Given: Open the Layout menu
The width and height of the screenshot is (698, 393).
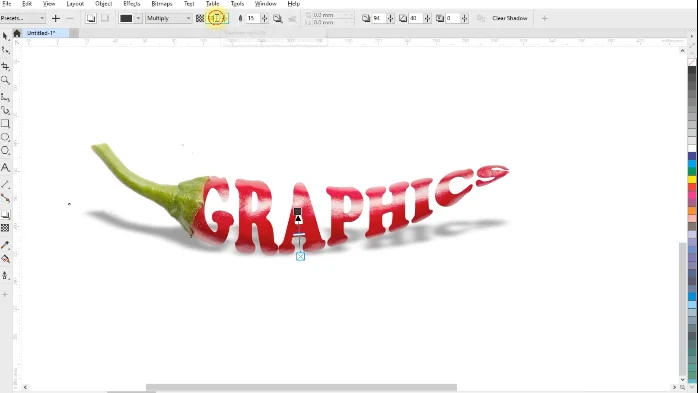Looking at the screenshot, I should click(75, 4).
